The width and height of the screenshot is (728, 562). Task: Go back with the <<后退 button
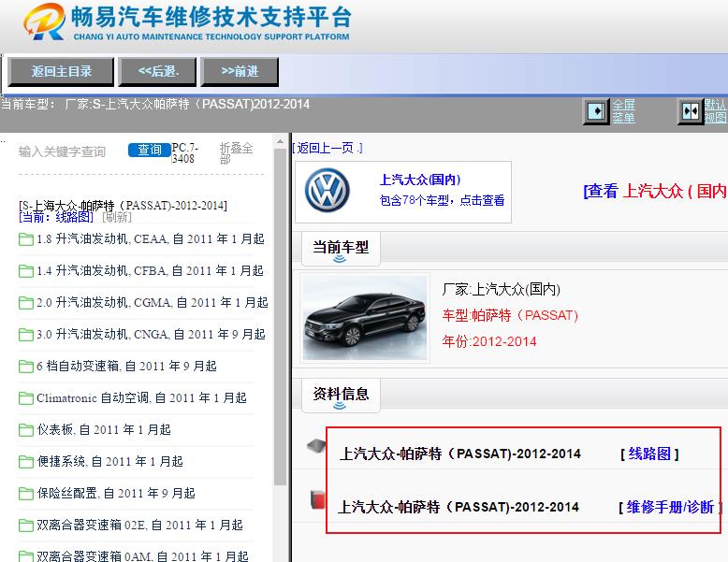tap(157, 71)
